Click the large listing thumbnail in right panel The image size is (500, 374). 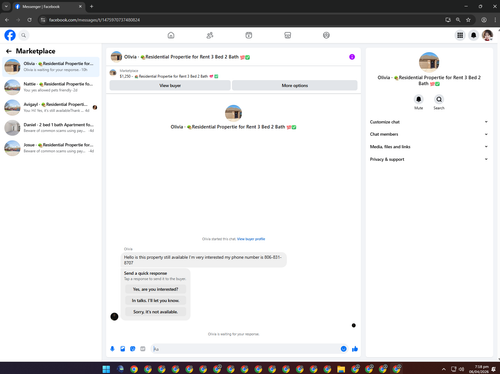pos(429,62)
